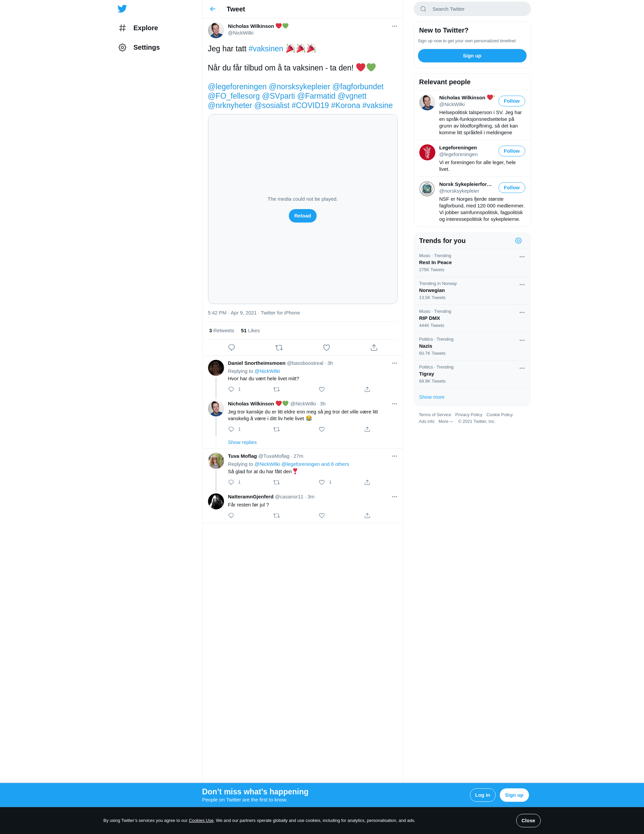The width and height of the screenshot is (644, 834).
Task: Go back using the arrow icon
Action: 213,9
